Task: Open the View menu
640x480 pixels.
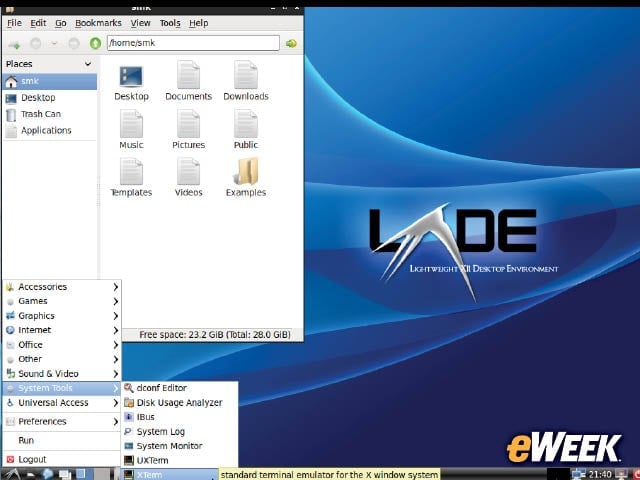Action: (x=140, y=23)
